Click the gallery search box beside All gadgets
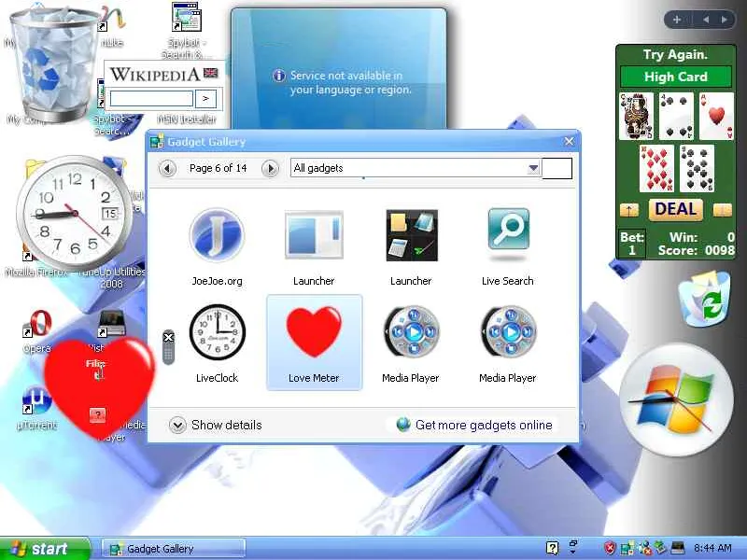 click(x=557, y=169)
